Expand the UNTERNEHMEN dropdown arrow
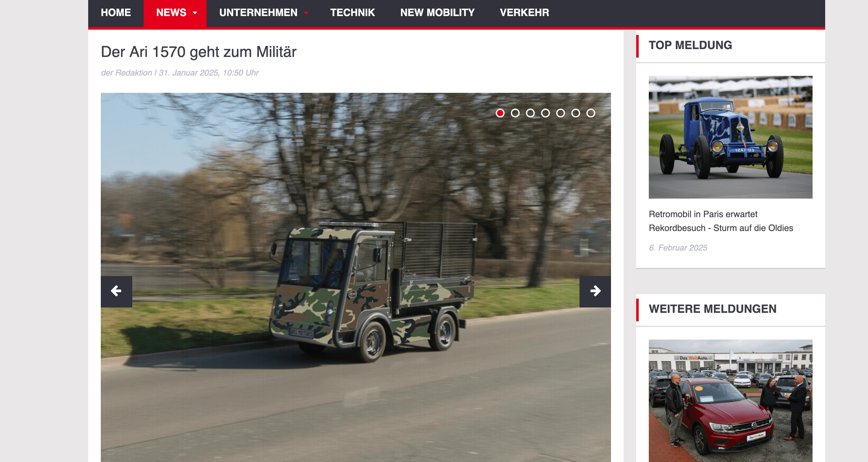The width and height of the screenshot is (868, 462). pyautogui.click(x=306, y=13)
